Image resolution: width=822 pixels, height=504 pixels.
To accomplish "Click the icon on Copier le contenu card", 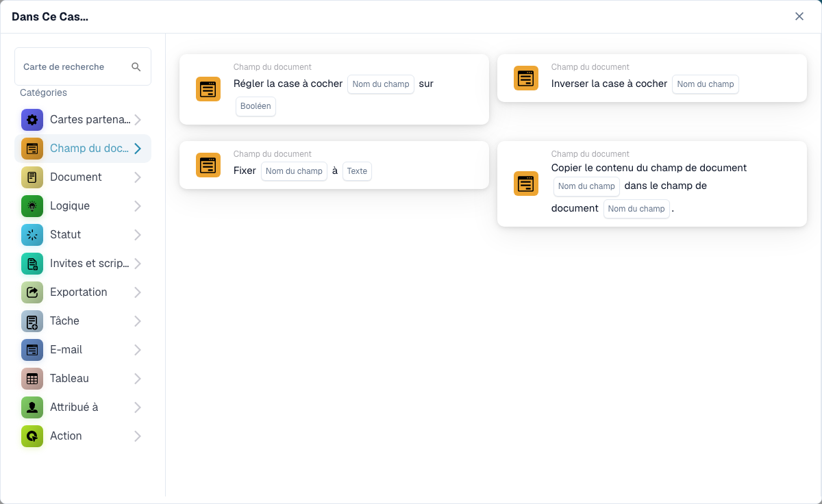I will point(526,184).
